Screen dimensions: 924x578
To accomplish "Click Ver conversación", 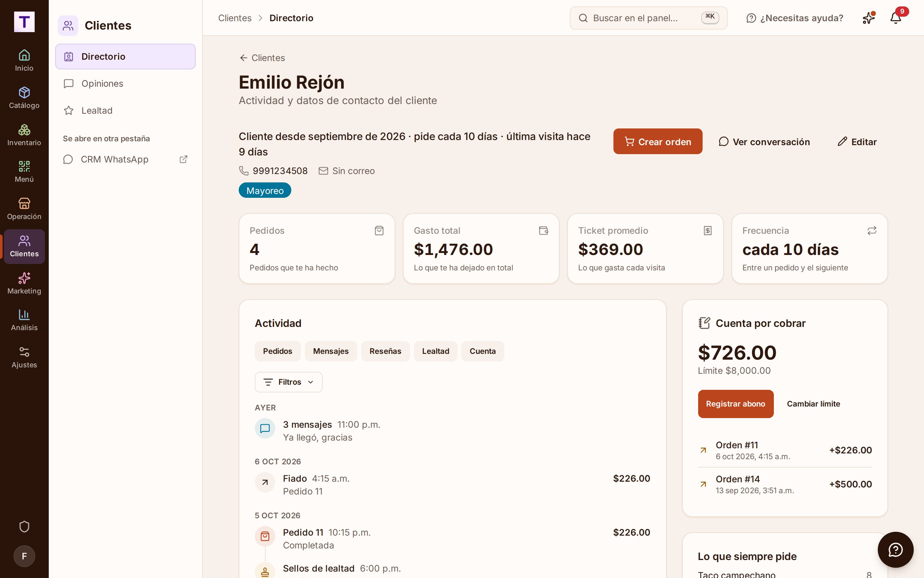I will (x=764, y=141).
